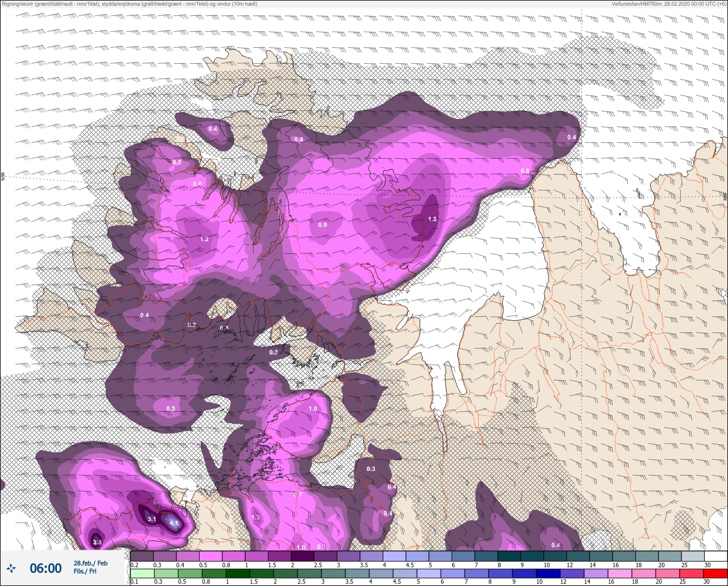This screenshot has height=586, width=728.
Task: Select the lower legend light blue swatch at 5
Action: click(x=429, y=573)
